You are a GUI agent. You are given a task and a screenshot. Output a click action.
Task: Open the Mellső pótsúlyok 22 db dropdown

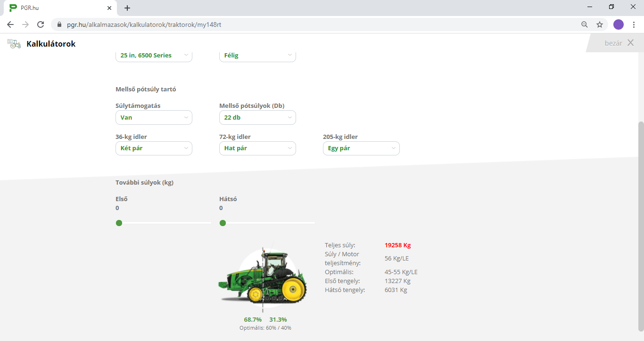point(257,118)
